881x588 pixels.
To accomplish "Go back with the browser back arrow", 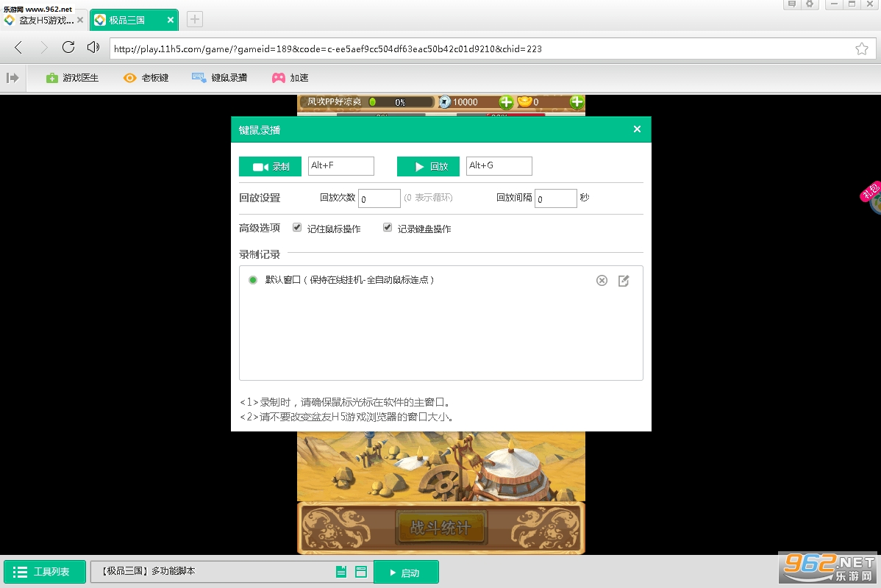I will point(18,48).
